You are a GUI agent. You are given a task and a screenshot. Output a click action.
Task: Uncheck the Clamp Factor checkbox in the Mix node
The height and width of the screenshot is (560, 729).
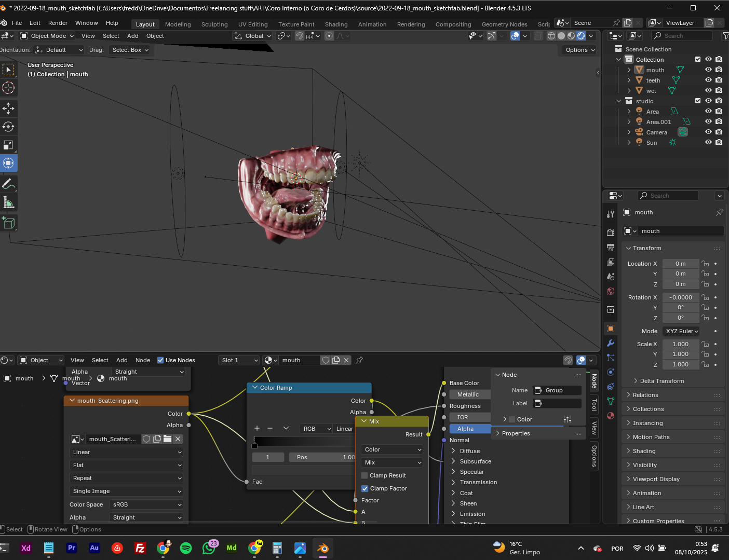click(x=365, y=488)
